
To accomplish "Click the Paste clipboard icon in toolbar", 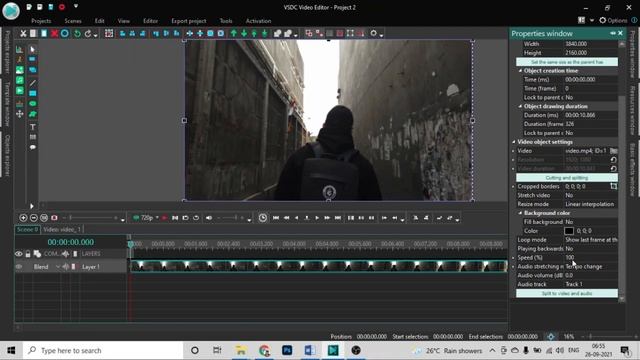I will click(x=44, y=33).
